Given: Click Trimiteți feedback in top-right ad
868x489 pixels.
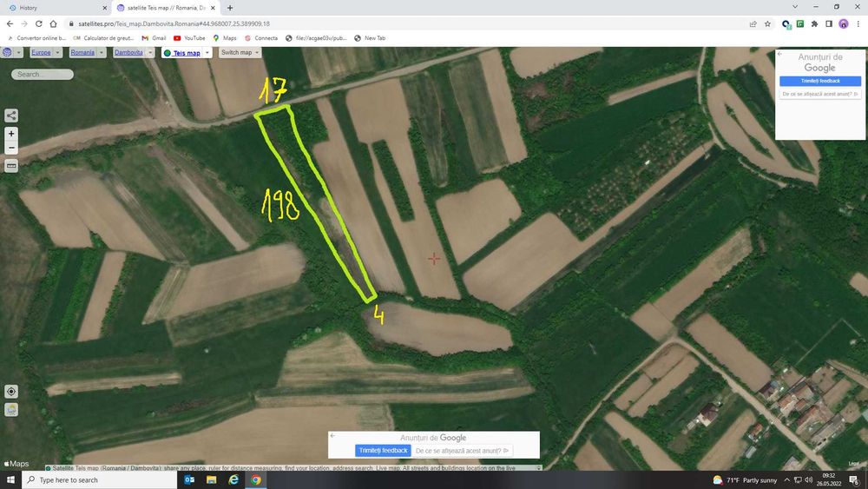Looking at the screenshot, I should [820, 81].
